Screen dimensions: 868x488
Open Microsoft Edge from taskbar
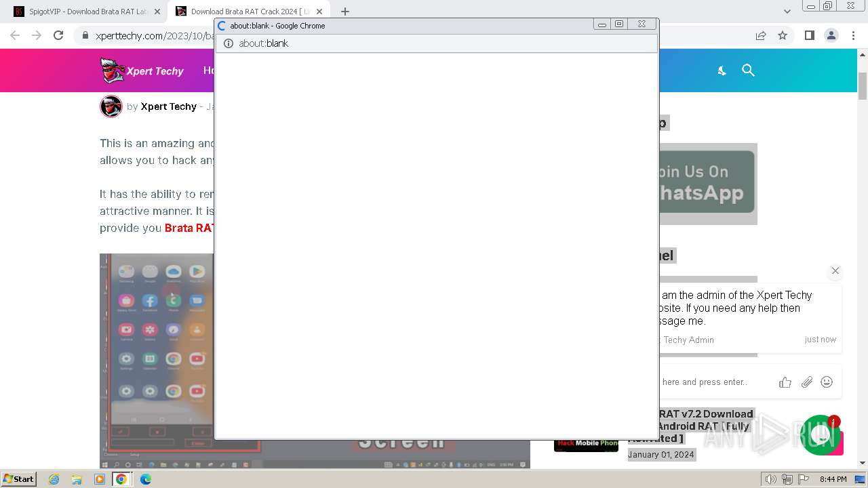145,479
